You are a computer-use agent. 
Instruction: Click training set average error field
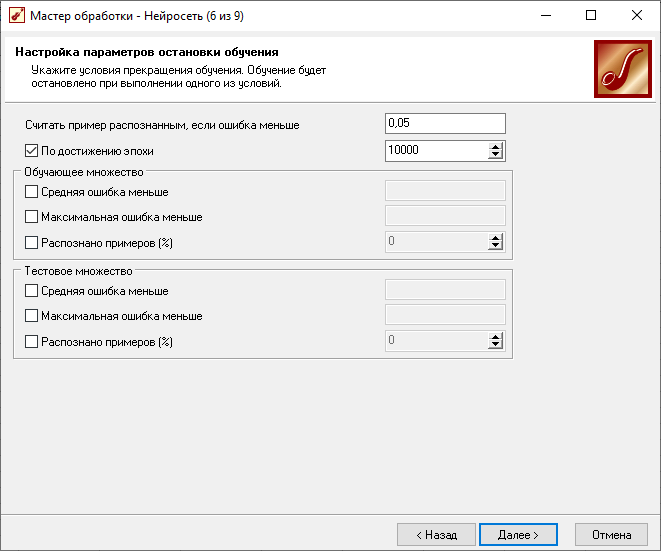click(445, 191)
